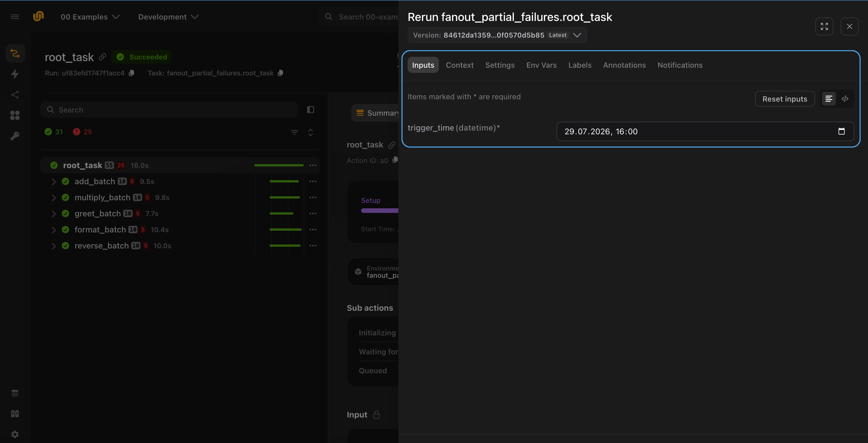This screenshot has width=868, height=443.
Task: Focus the action Search field
Action: (169, 110)
